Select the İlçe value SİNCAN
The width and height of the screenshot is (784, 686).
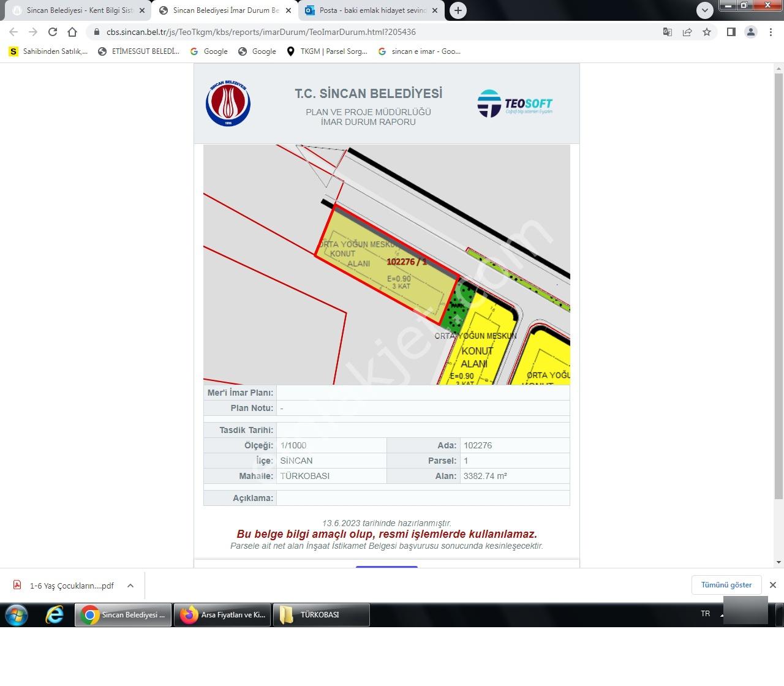pyautogui.click(x=296, y=461)
